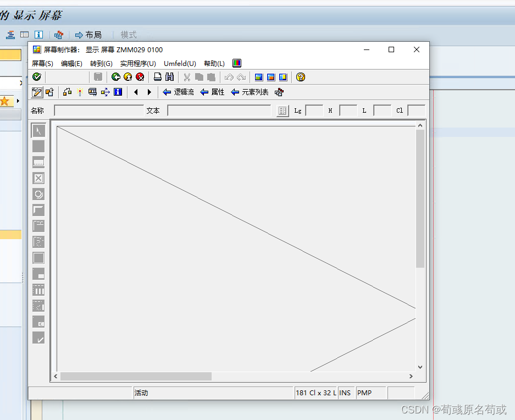
Task: Open 属性 (Attributes)
Action: point(212,92)
